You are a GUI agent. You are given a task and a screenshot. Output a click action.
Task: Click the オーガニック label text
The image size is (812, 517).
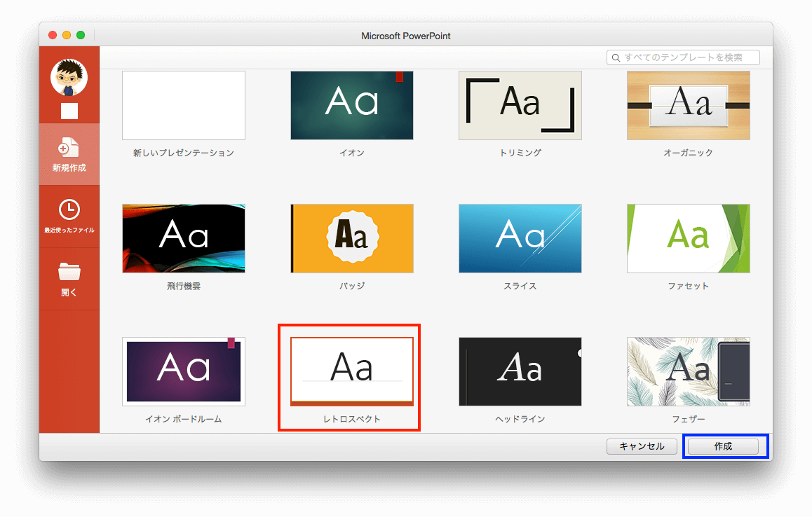click(688, 153)
